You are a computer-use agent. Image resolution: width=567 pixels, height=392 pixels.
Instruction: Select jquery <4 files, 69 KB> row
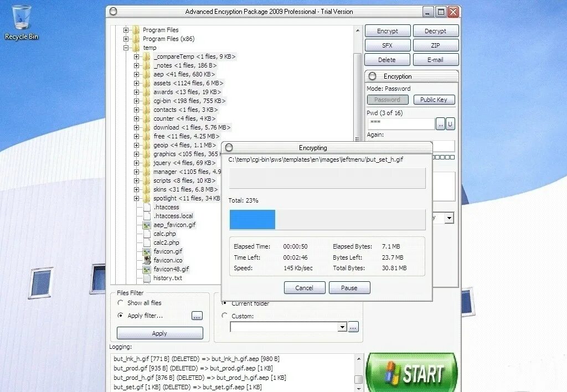[x=184, y=163]
